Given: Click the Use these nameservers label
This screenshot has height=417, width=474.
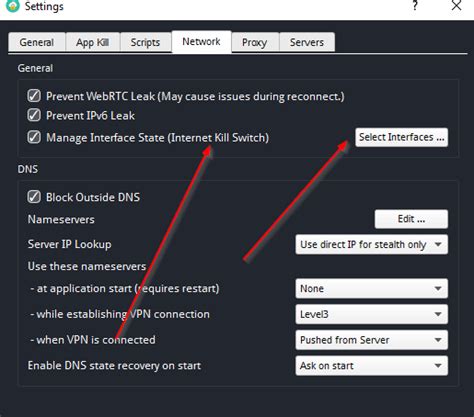Looking at the screenshot, I should [x=87, y=266].
